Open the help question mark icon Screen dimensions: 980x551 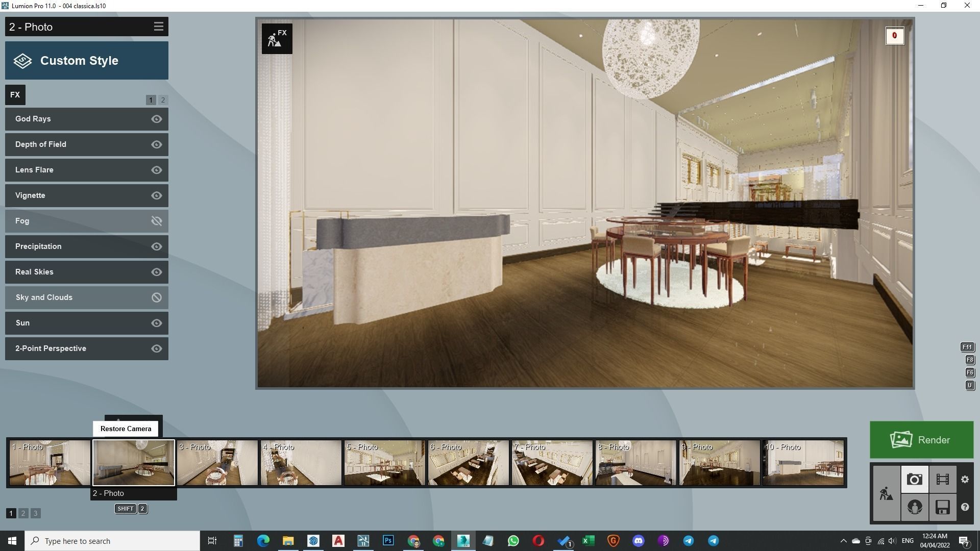pyautogui.click(x=965, y=507)
